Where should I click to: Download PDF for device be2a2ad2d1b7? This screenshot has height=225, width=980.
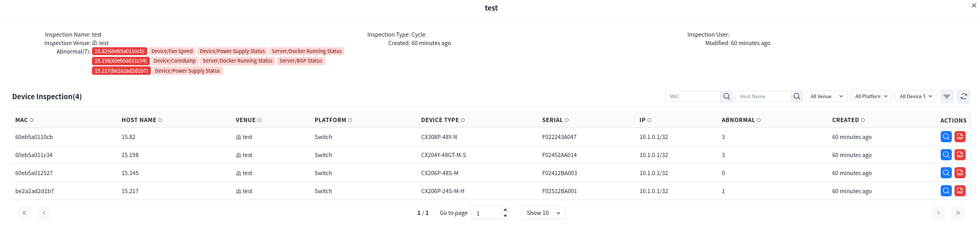(960, 191)
